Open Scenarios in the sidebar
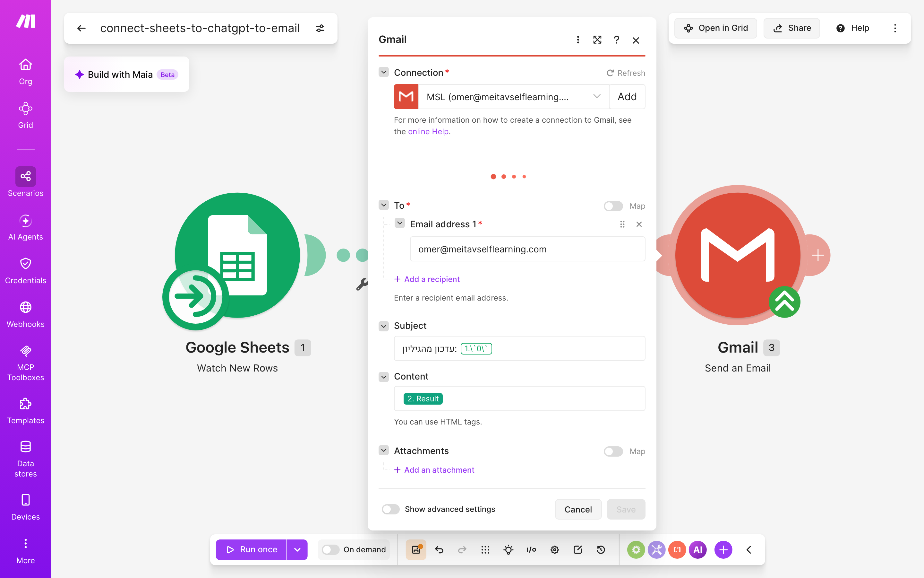Screen dimensions: 924x578 [x=26, y=182]
